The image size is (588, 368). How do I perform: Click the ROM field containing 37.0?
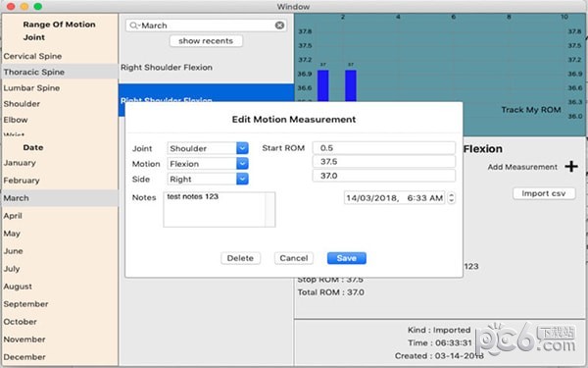(384, 176)
